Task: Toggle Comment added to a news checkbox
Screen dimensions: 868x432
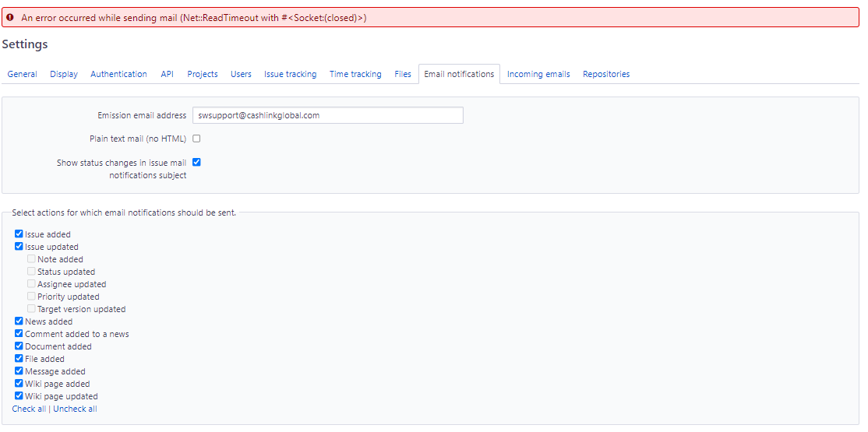Action: pyautogui.click(x=19, y=334)
